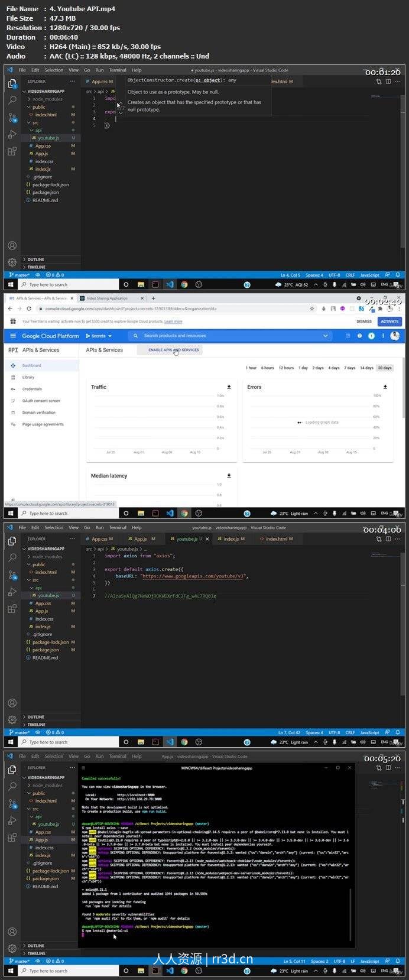Click the blue ACTIVATE button

click(x=389, y=322)
